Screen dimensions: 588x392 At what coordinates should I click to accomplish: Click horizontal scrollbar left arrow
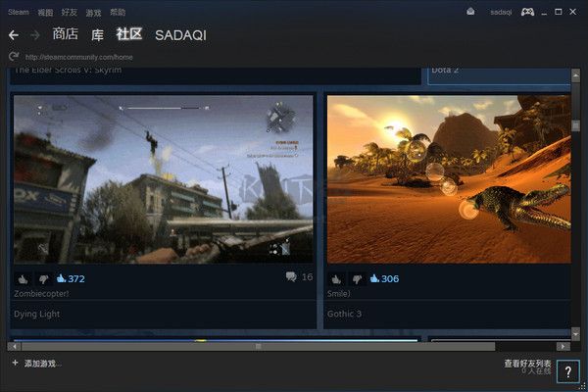(15, 346)
